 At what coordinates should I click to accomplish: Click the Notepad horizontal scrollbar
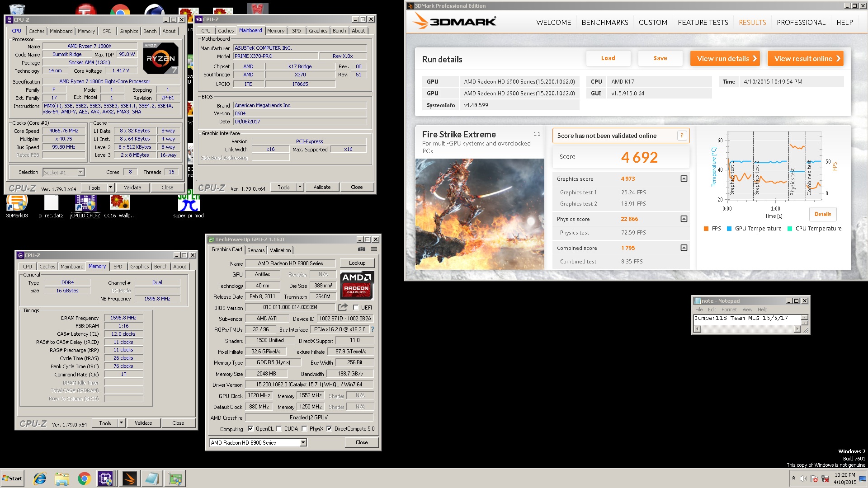747,329
